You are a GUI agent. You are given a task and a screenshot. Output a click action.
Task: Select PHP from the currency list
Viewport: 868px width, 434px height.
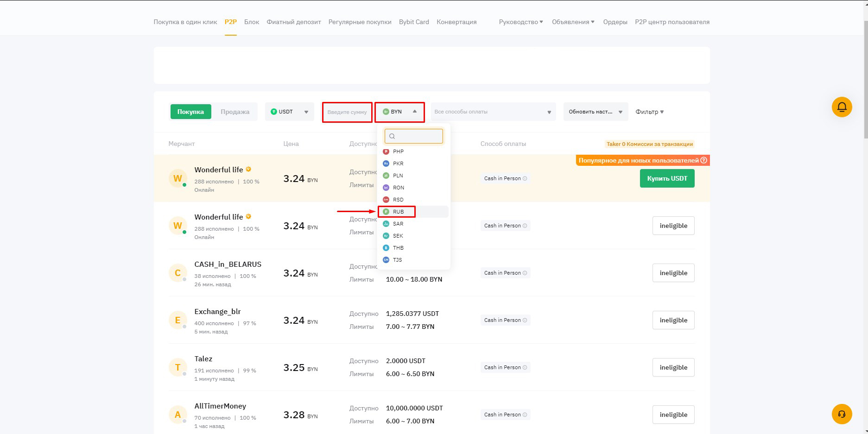pos(413,151)
